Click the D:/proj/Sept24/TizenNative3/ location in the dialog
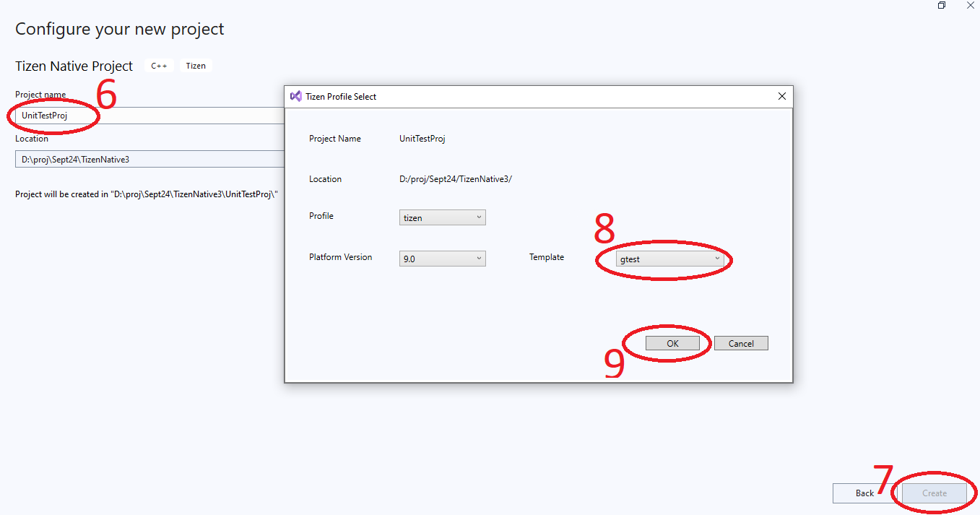Viewport: 980px width, 515px height. (x=455, y=179)
